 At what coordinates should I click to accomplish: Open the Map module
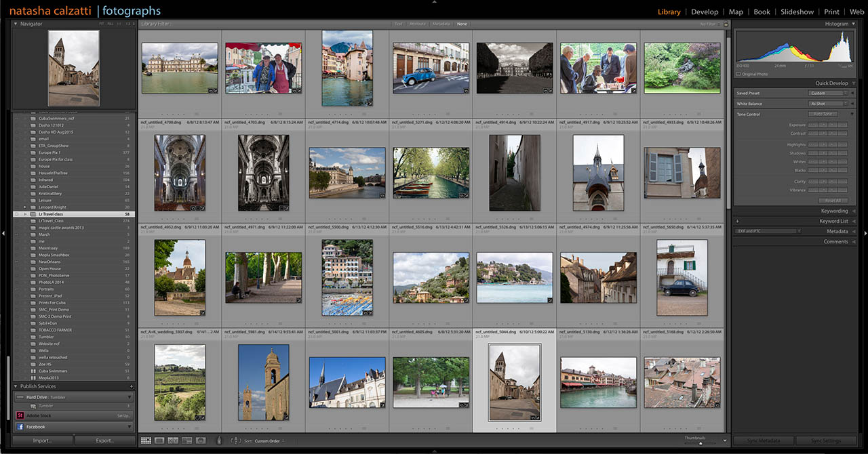point(736,12)
